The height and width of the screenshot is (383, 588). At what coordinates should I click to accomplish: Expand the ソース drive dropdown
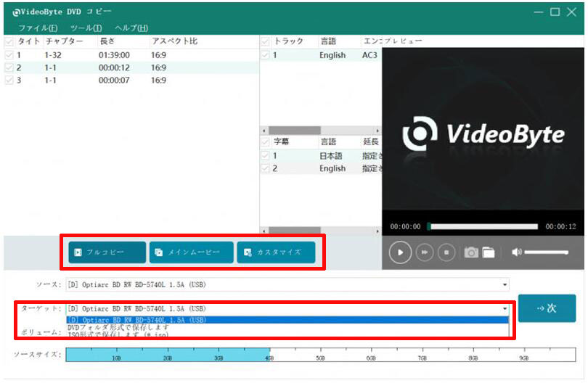click(x=505, y=285)
